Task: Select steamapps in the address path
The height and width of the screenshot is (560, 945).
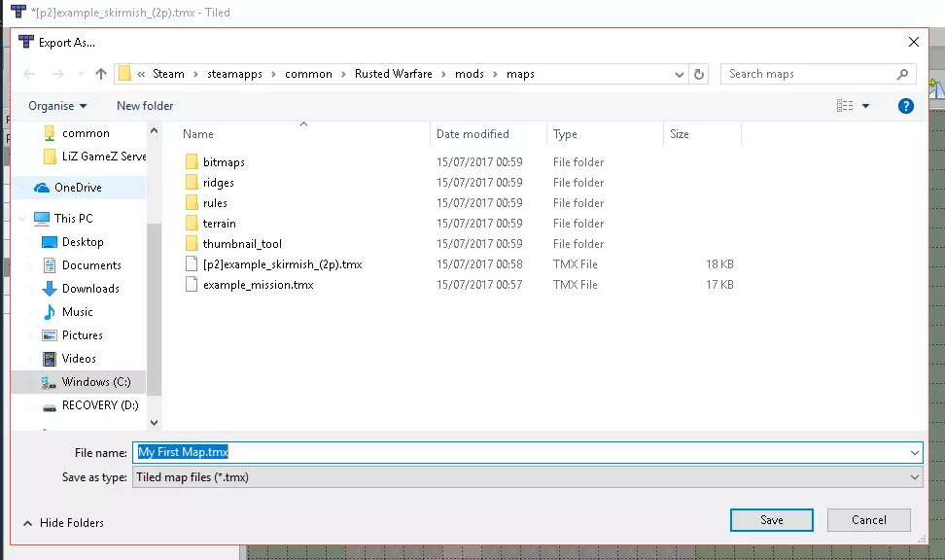Action: [x=234, y=74]
